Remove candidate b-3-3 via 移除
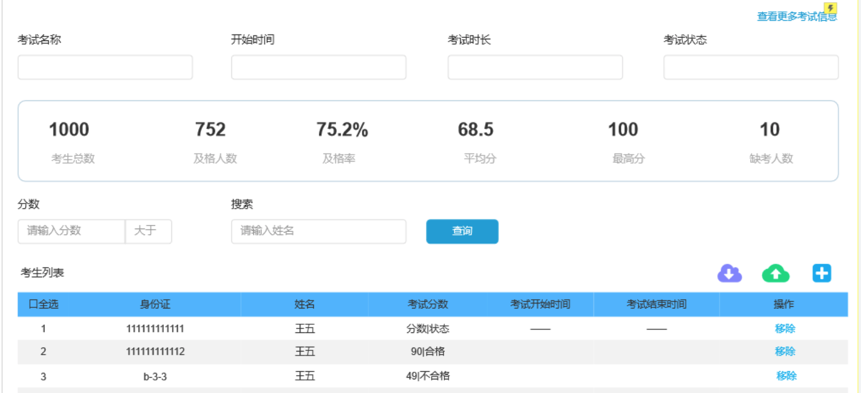This screenshot has height=393, width=868. pos(786,376)
